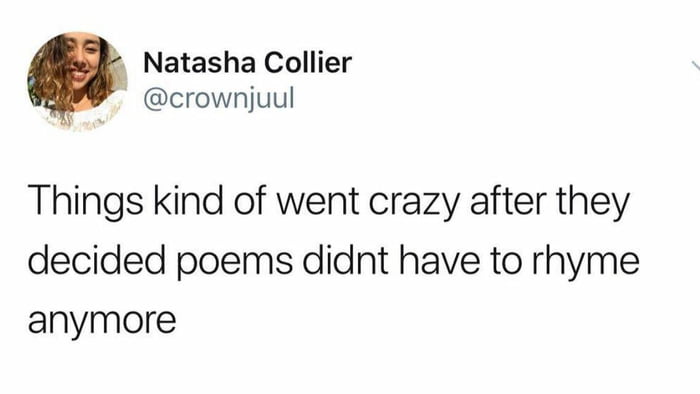Click the word 'after' in the tweet
This screenshot has width=700, height=394.
[508, 200]
